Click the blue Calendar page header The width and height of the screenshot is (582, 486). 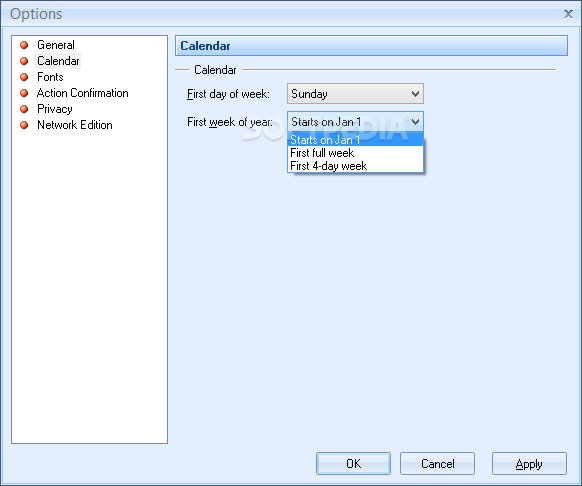[371, 46]
